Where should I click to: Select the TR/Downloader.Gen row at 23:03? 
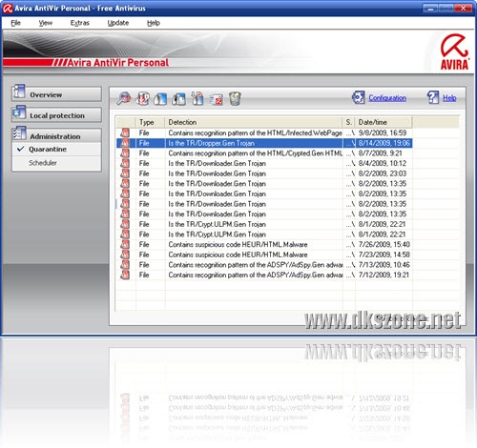click(x=264, y=173)
